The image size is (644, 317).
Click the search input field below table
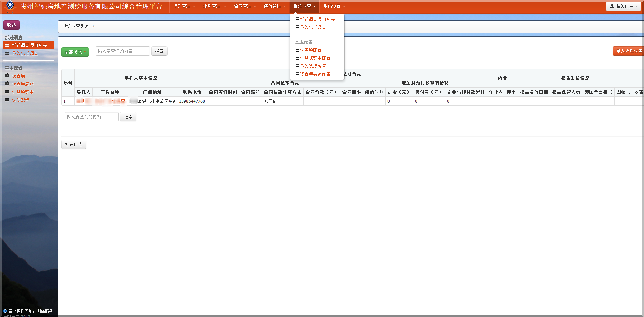(92, 117)
